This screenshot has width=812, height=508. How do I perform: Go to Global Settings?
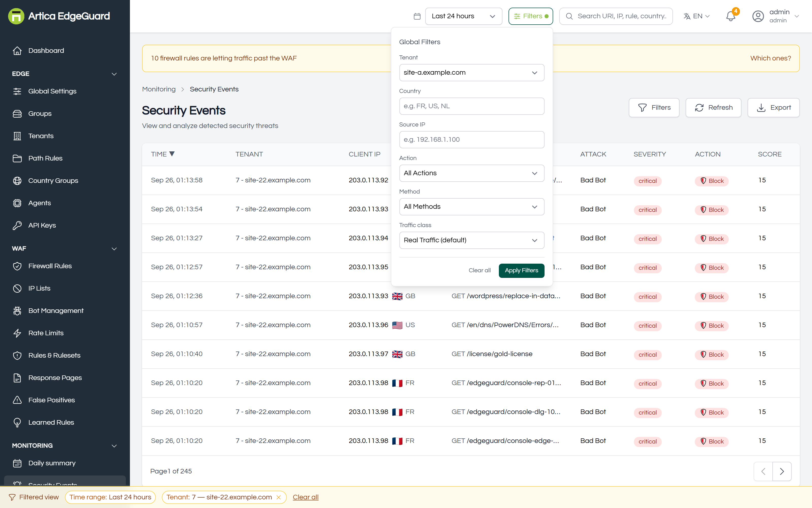[x=65, y=91]
